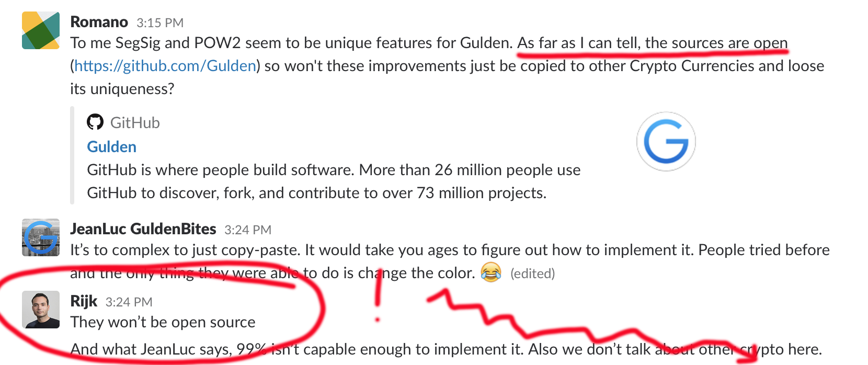Click the Rijk username
Screen dimensions: 868x365
tap(84, 301)
